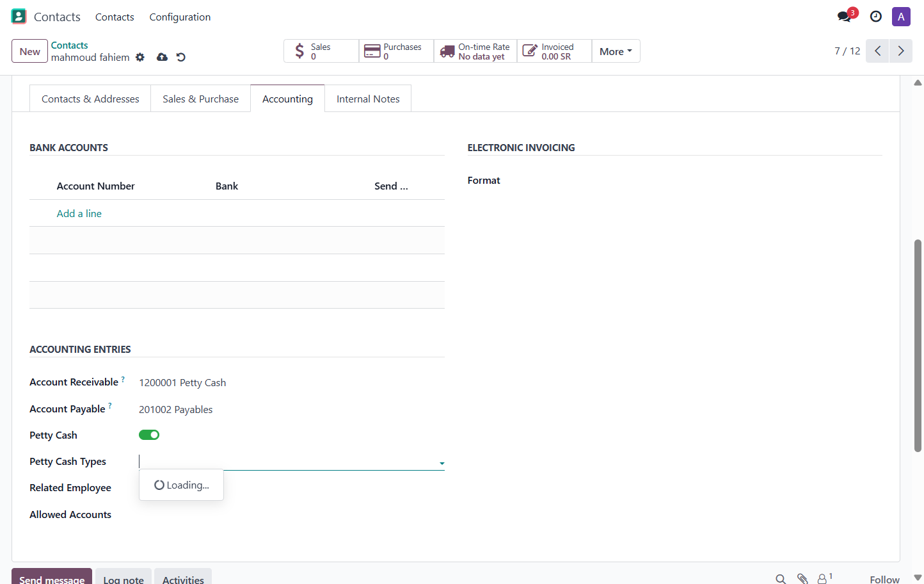
Task: Attach files with the paperclip icon
Action: 802,579
